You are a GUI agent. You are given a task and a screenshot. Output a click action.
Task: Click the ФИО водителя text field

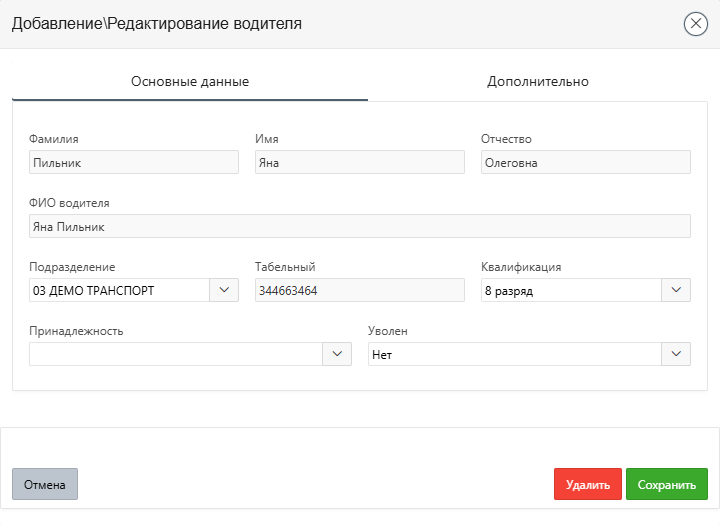pyautogui.click(x=360, y=226)
